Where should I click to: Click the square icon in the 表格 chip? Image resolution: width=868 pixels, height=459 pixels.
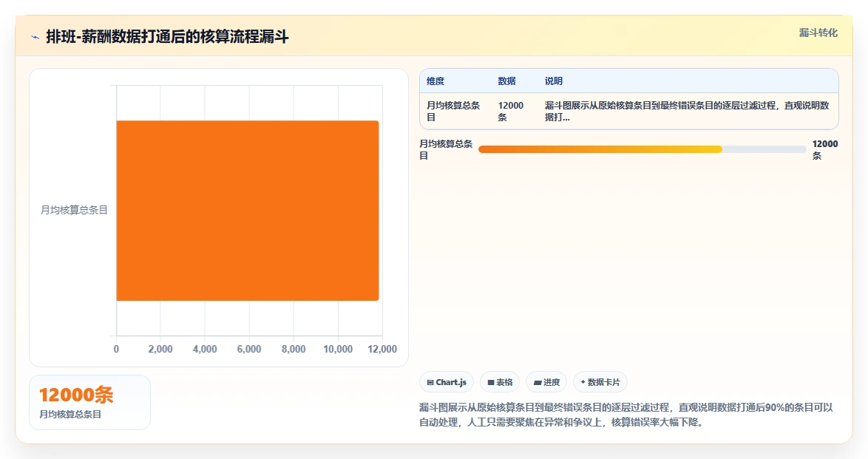click(490, 383)
